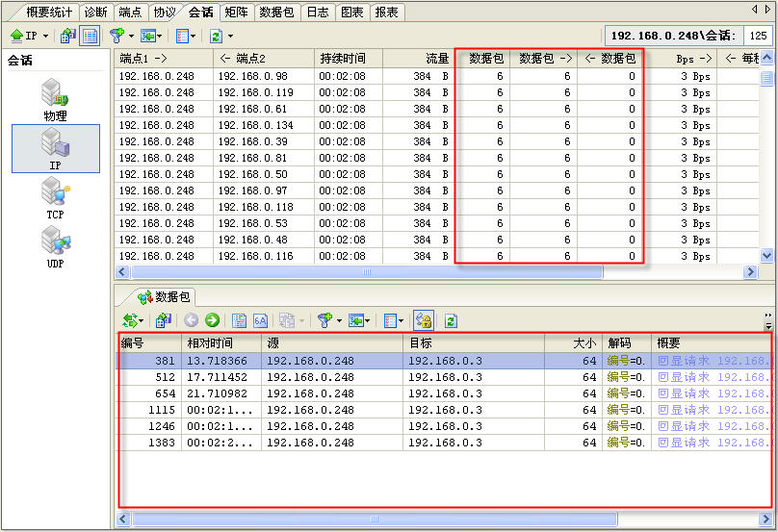Switch to the 矩阵 tab
Screen dimensions: 778x532
[x=236, y=12]
